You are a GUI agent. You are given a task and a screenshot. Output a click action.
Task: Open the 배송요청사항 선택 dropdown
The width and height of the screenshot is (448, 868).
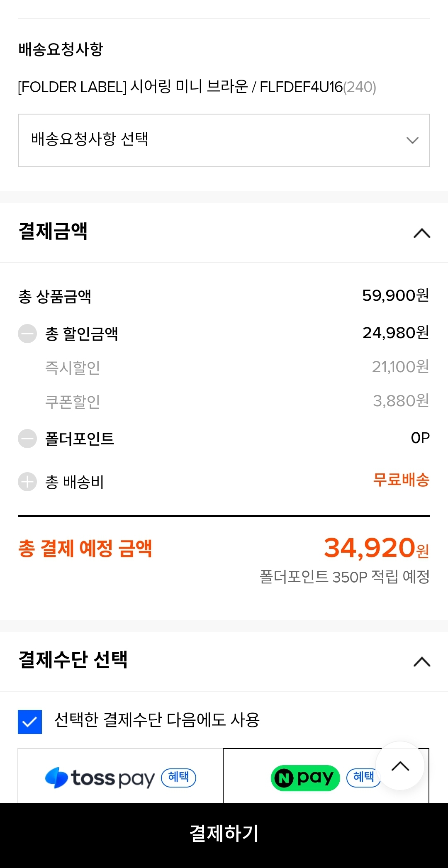(x=224, y=140)
